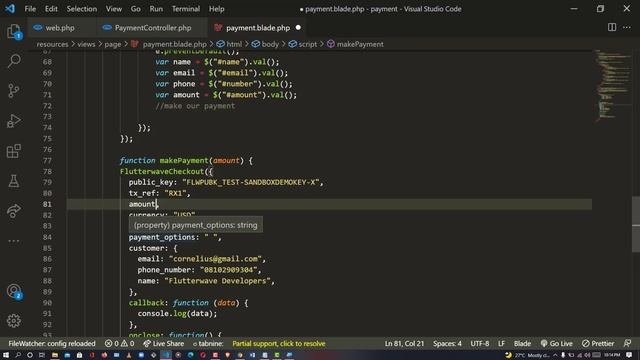Viewport: 640px width, 360px height.
Task: Open the Explorer view in activity bar
Action: click(x=13, y=31)
